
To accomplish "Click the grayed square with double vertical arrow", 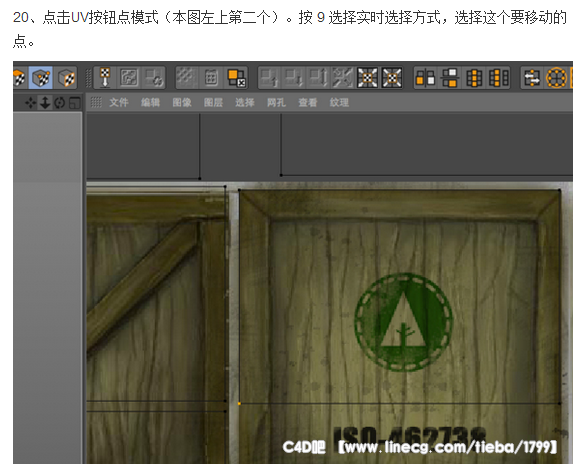I will pos(318,78).
